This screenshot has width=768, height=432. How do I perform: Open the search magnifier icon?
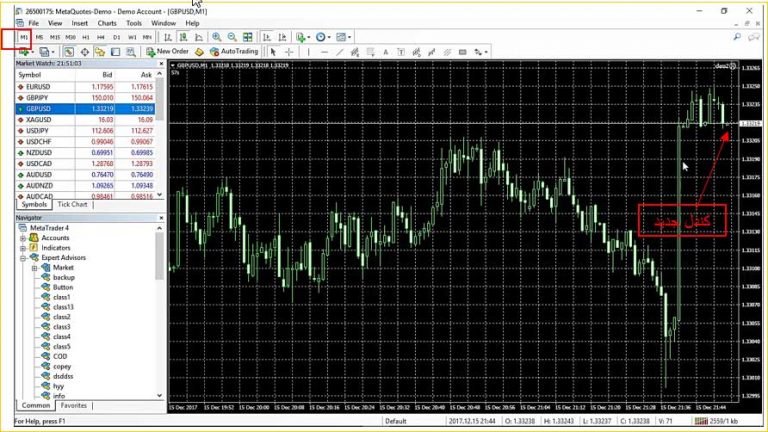coord(737,37)
